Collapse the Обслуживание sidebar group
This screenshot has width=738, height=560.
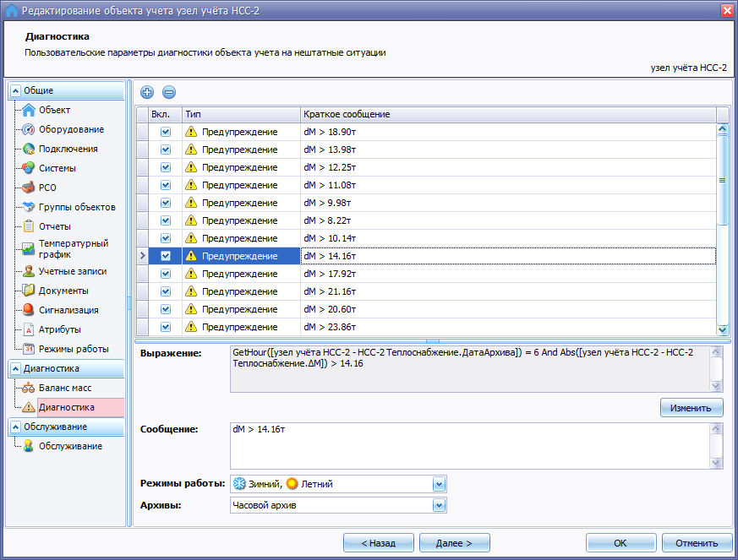pyautogui.click(x=16, y=427)
